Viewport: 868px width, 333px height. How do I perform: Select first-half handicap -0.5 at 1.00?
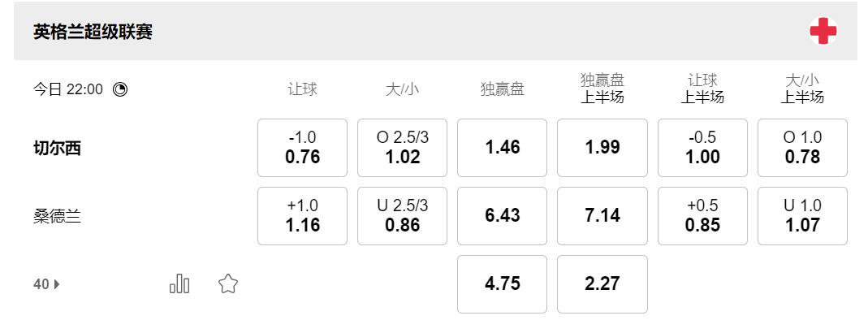click(x=702, y=148)
